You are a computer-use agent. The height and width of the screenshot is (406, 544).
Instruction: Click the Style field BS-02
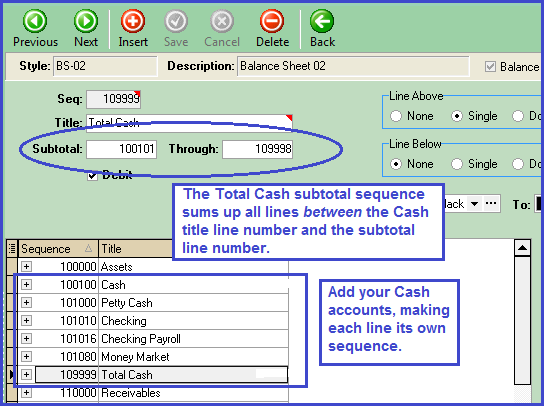coord(105,66)
